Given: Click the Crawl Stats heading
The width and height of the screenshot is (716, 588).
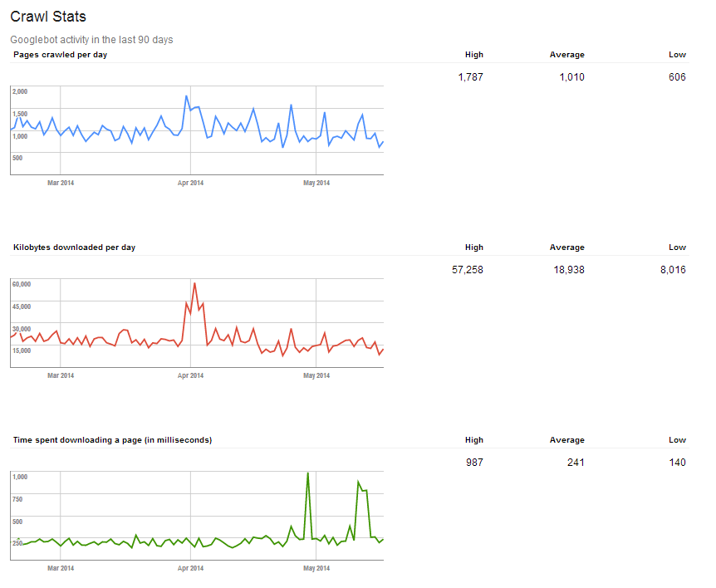Looking at the screenshot, I should coord(48,17).
